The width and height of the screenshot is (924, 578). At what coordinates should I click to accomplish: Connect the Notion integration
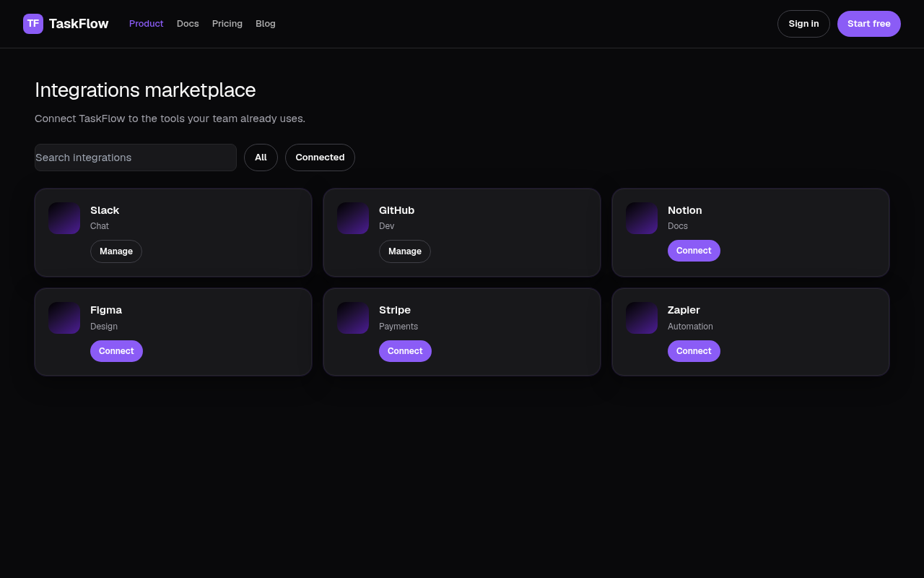click(x=694, y=251)
